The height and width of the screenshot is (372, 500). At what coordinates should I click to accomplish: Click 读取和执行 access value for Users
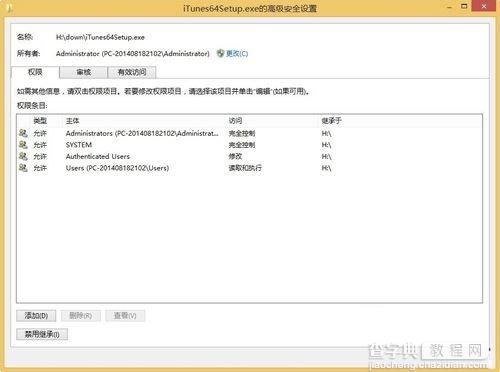click(245, 168)
